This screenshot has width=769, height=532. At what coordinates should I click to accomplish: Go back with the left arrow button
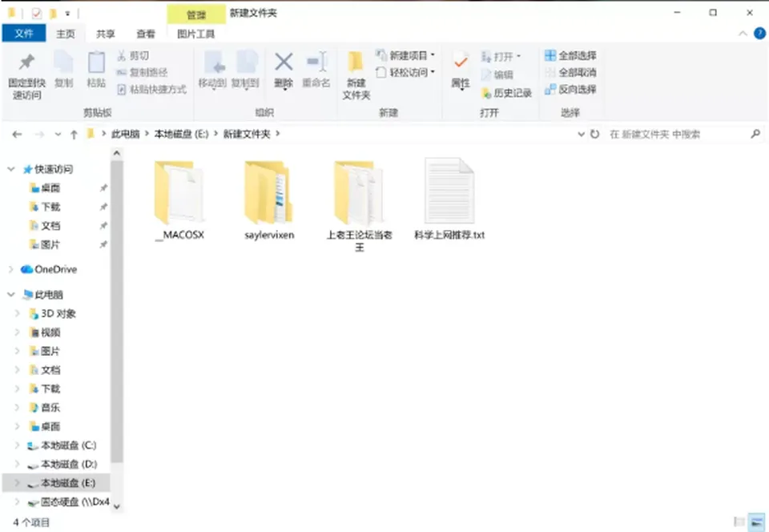click(17, 134)
